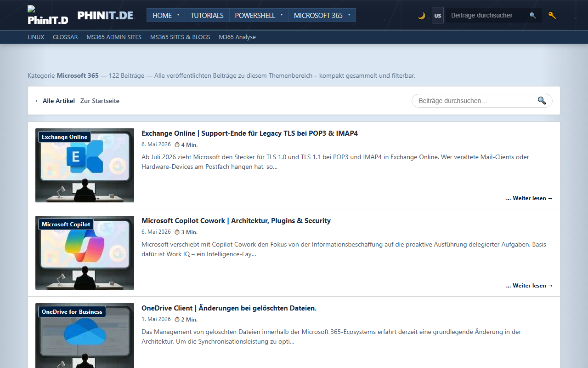
Task: Click '← Alle Artikel' link
Action: click(55, 101)
